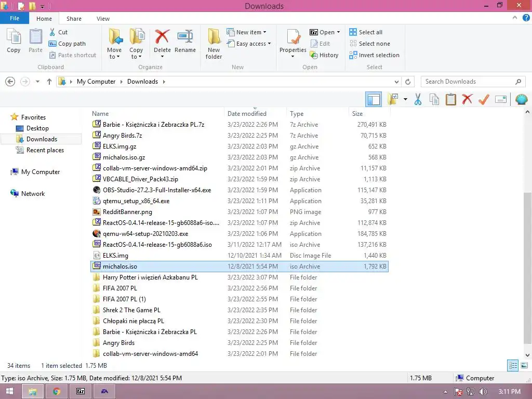The width and height of the screenshot is (532, 399).
Task: Click the volume speaker tray icon
Action: (x=483, y=392)
